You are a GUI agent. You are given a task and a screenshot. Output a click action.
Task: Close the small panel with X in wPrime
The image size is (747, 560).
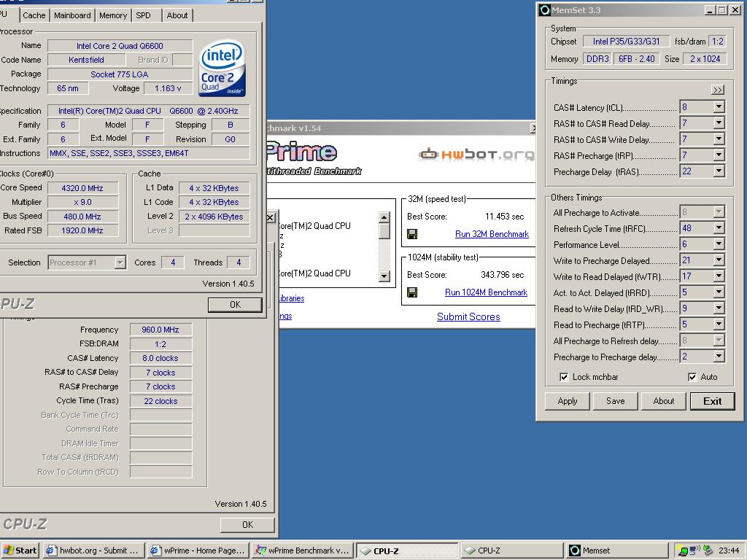point(270,217)
